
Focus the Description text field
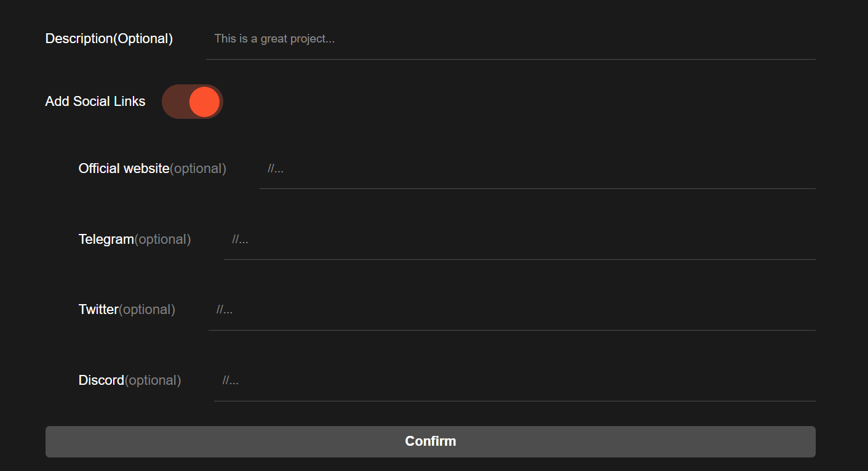[511, 39]
